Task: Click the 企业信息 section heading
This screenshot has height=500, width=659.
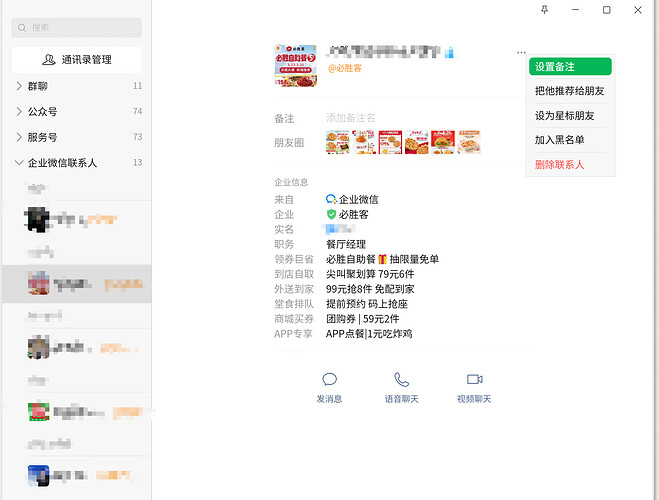Action: click(x=291, y=182)
